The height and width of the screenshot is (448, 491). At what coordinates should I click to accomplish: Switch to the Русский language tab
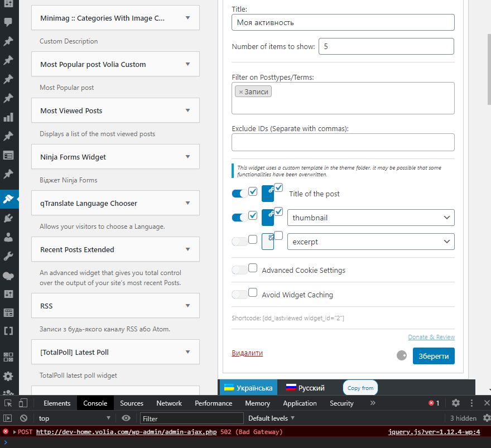pos(305,388)
